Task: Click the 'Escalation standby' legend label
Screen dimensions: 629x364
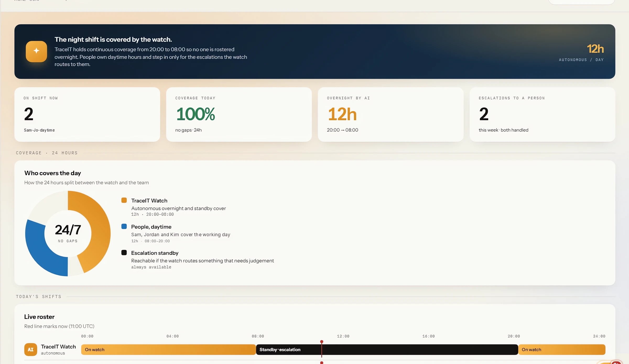Action: tap(155, 253)
